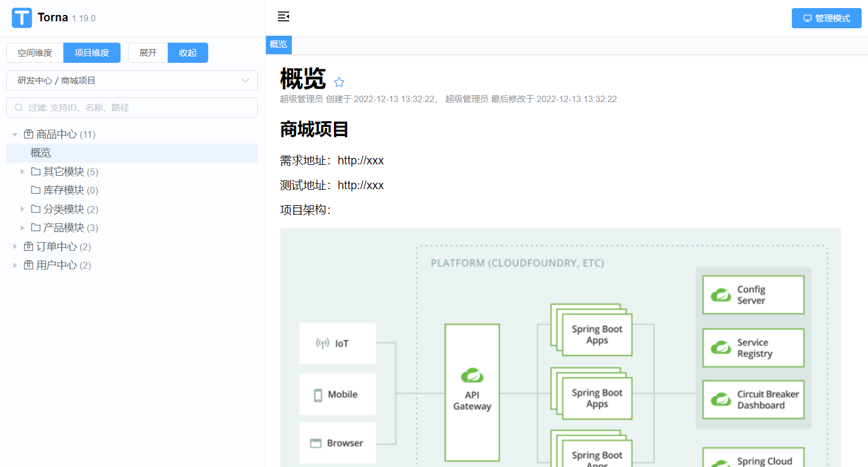Click the creation and modification info line

(449, 99)
